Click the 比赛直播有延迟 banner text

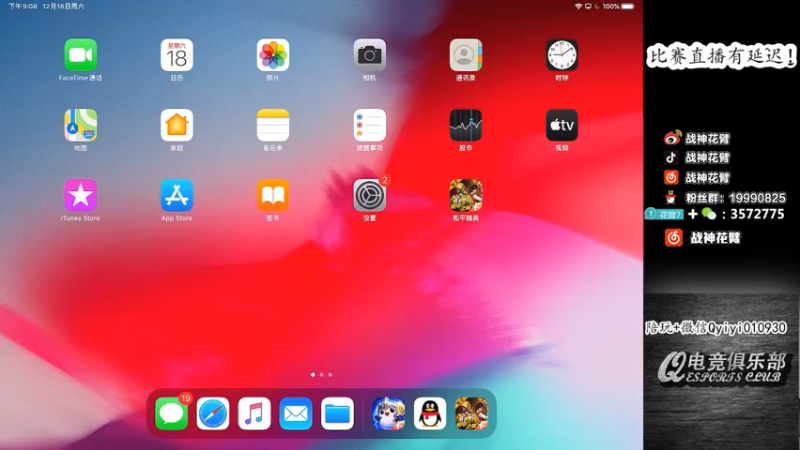721,56
